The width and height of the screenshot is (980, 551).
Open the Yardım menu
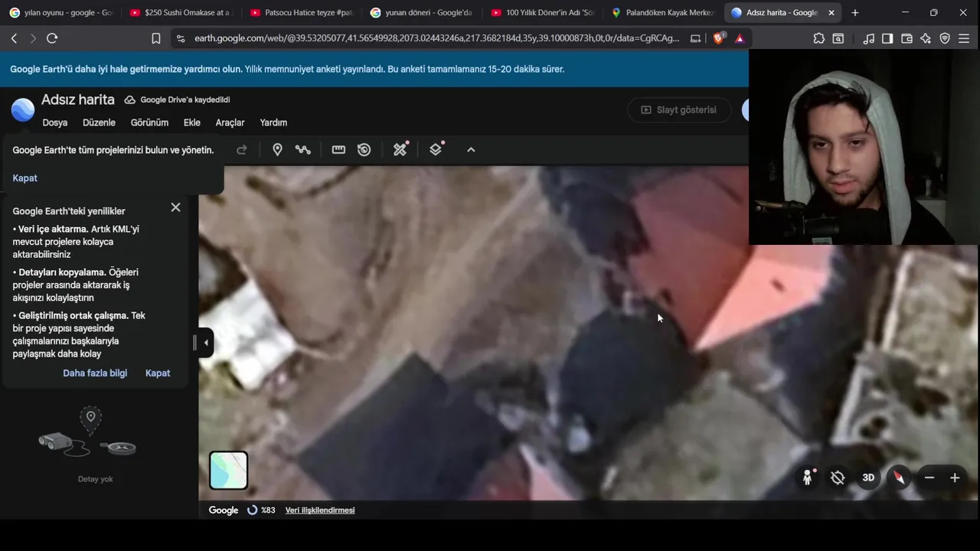click(x=273, y=122)
